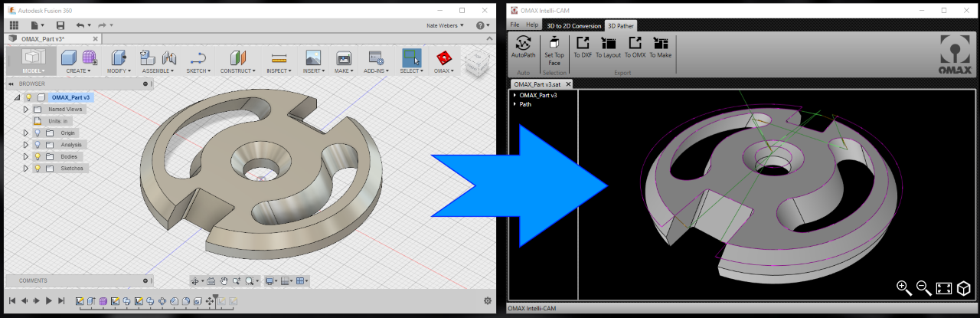Image resolution: width=980 pixels, height=318 pixels.
Task: Click the Select tool icon
Action: (x=411, y=57)
